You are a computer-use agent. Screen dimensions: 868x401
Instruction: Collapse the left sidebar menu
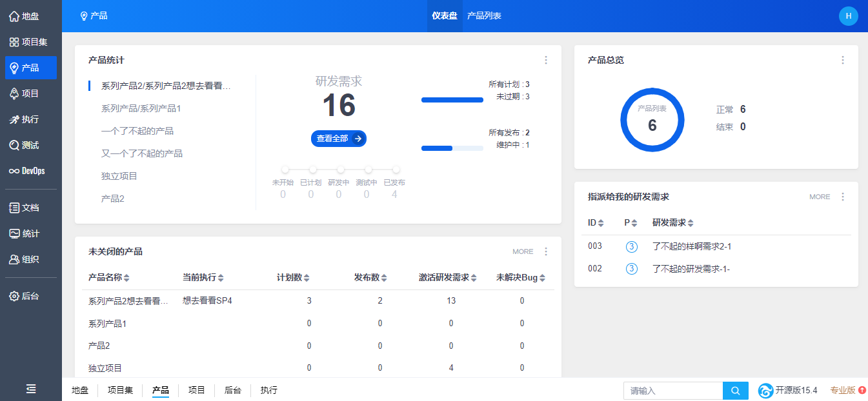click(x=31, y=388)
